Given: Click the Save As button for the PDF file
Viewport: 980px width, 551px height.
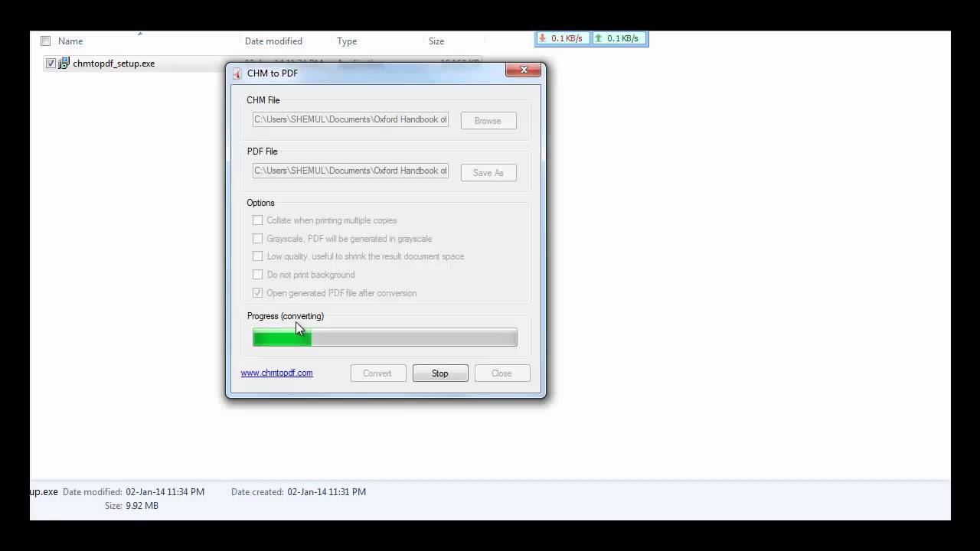Looking at the screenshot, I should 488,173.
